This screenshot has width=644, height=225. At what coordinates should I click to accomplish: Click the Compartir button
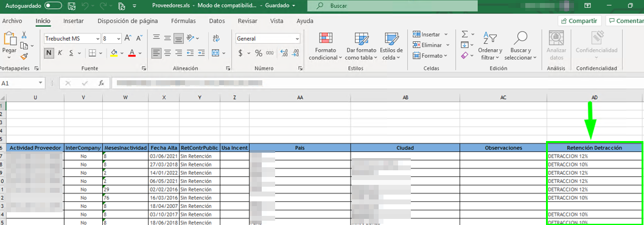[580, 21]
